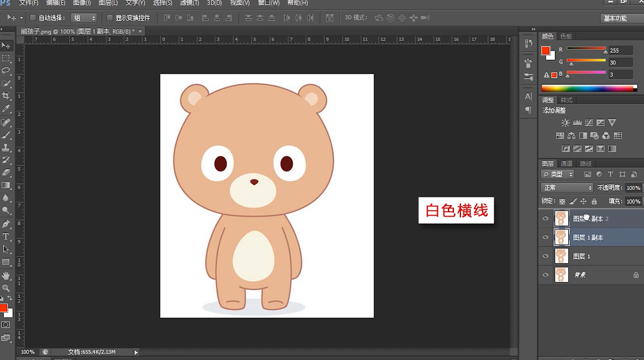Switch to the 路径 tab

tap(586, 164)
